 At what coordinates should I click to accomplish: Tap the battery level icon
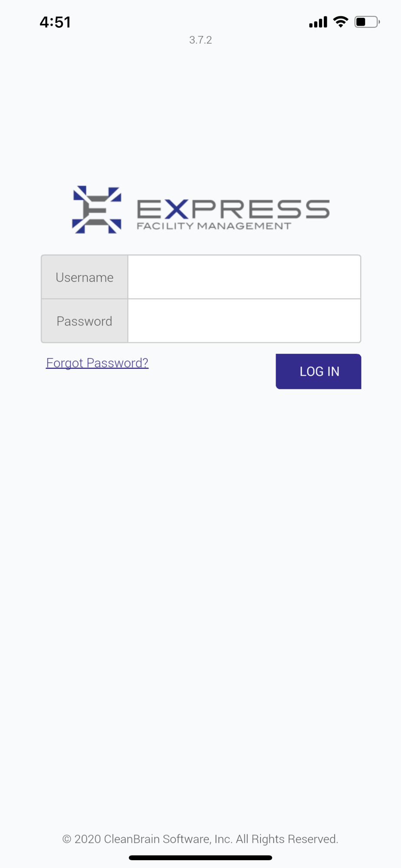(x=367, y=22)
